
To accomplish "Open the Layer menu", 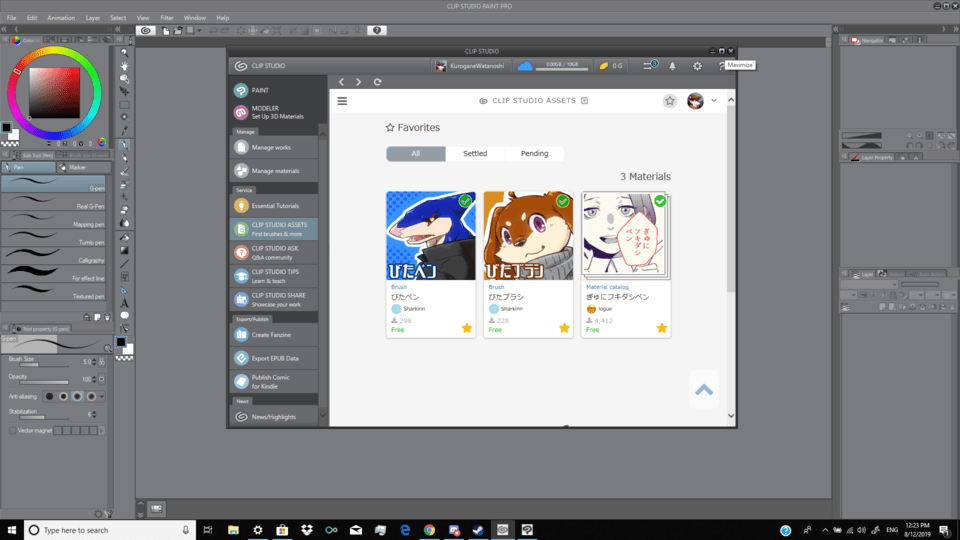I will (92, 18).
